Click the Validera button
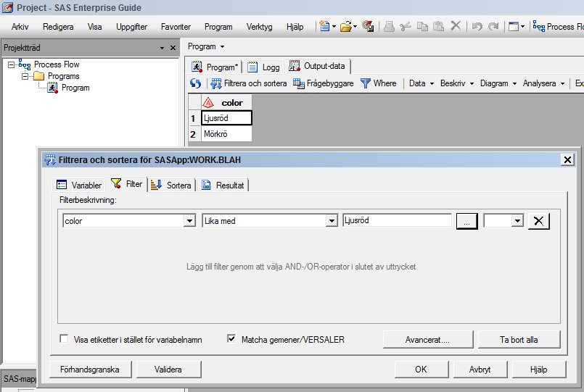This screenshot has height=392, width=584. point(168,370)
